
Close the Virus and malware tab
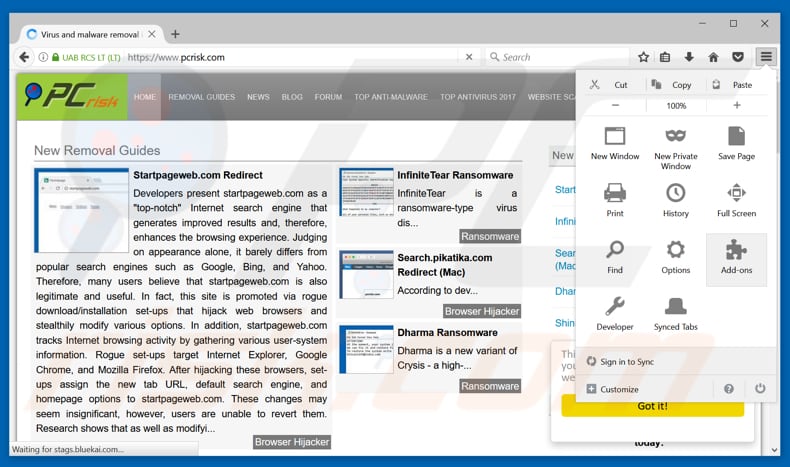(x=152, y=34)
